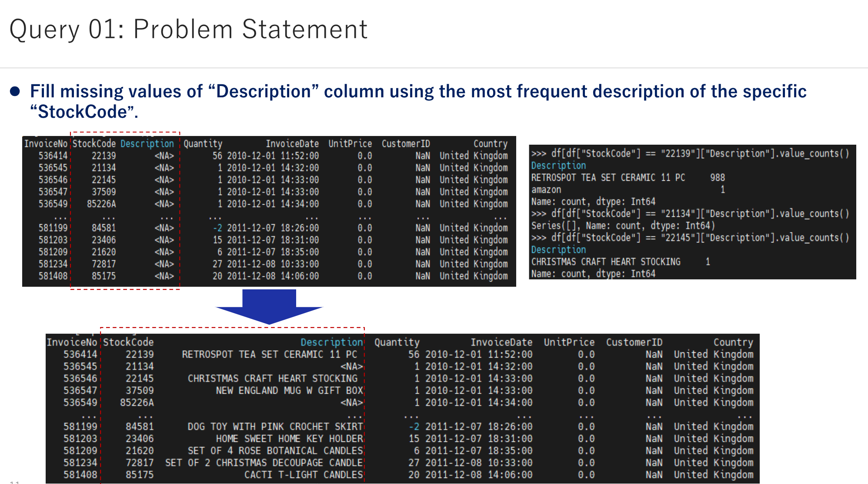Select the Country column header
The image size is (868, 484).
(x=490, y=143)
